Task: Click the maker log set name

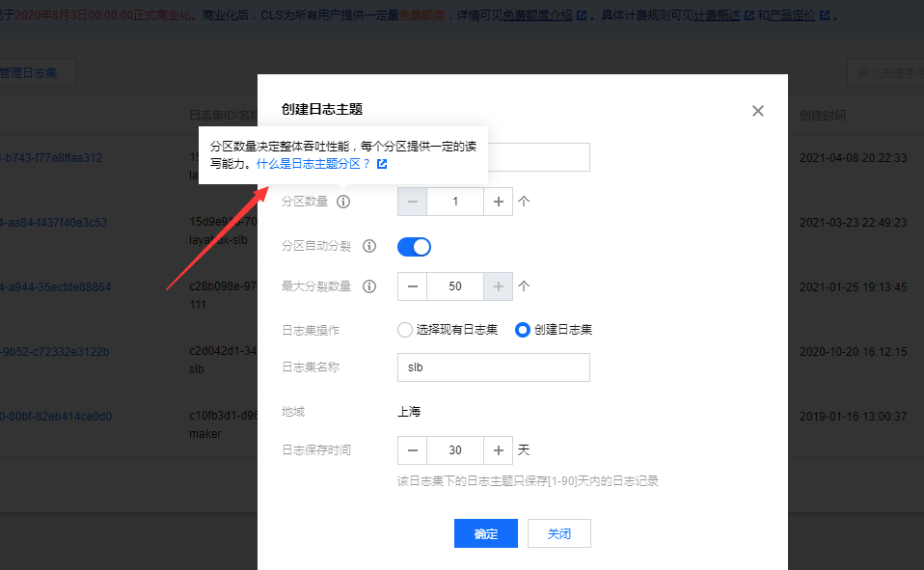Action: (x=205, y=434)
